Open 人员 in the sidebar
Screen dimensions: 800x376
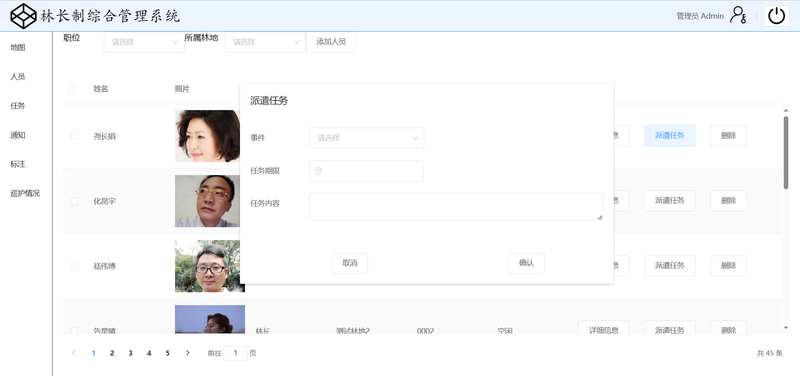pyautogui.click(x=18, y=77)
